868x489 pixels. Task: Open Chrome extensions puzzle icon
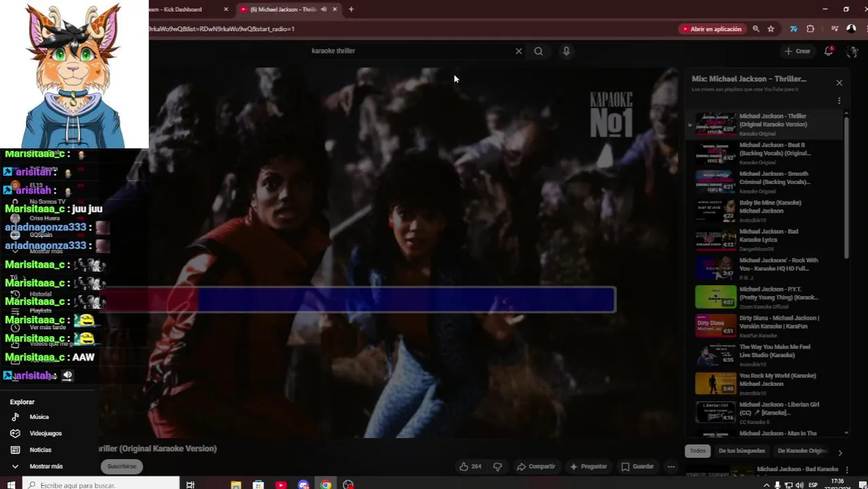point(810,29)
